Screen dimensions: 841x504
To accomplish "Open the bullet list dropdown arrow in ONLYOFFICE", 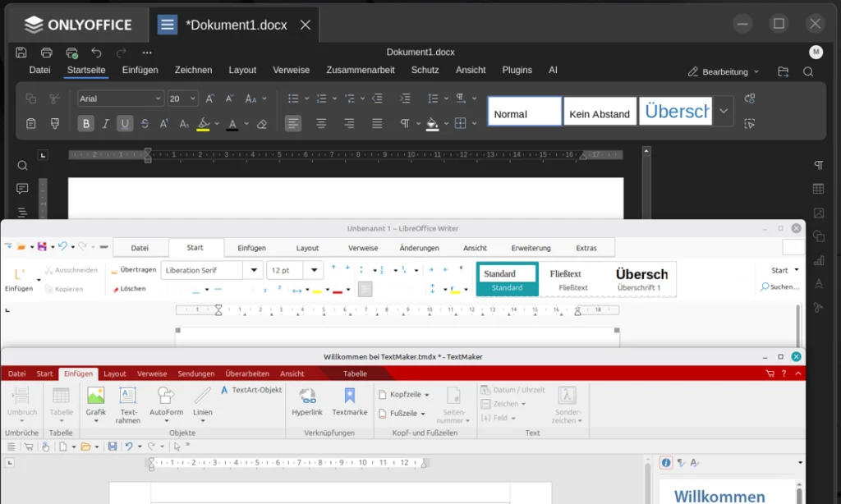I will (307, 99).
